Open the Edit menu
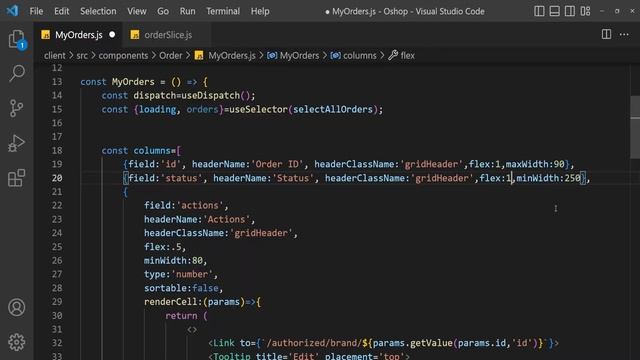 62,11
